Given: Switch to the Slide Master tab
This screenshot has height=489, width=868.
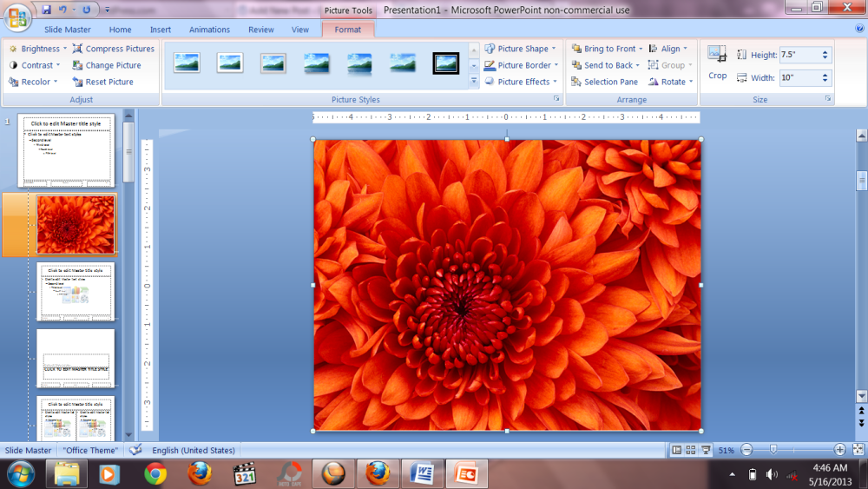Looking at the screenshot, I should (x=67, y=30).
